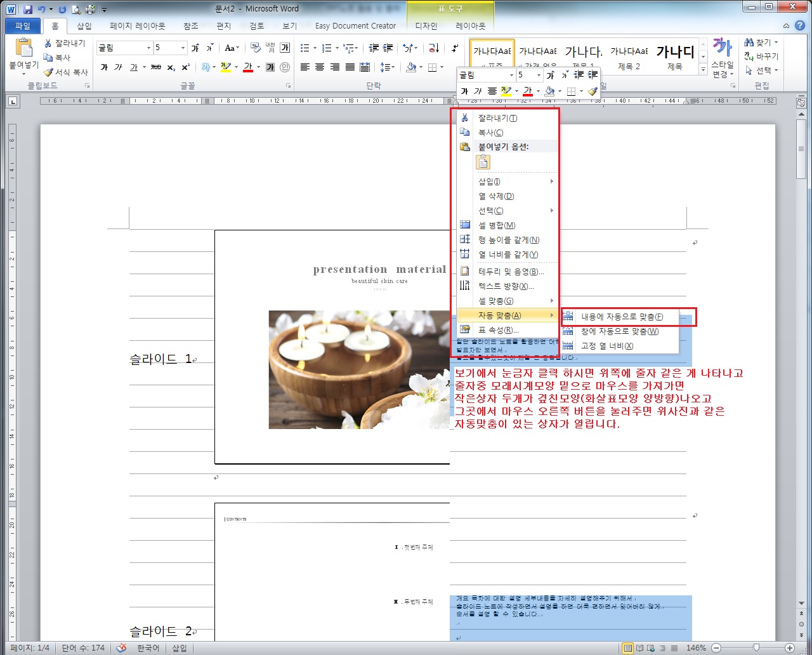Click grow font icon in ribbon 글꼴 group
The height and width of the screenshot is (655, 812).
(195, 48)
